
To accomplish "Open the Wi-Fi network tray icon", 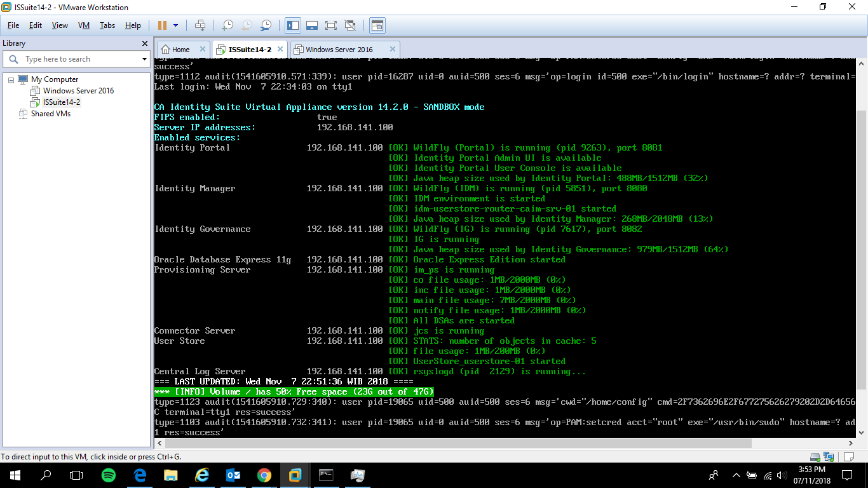I will pyautogui.click(x=768, y=475).
